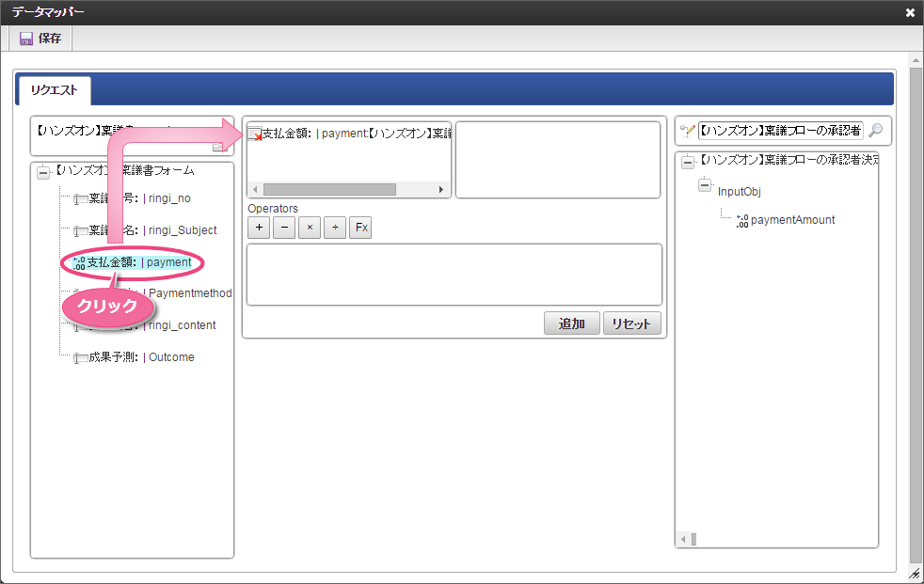The width and height of the screenshot is (924, 584).
Task: Click the magnifier search icon
Action: [876, 130]
